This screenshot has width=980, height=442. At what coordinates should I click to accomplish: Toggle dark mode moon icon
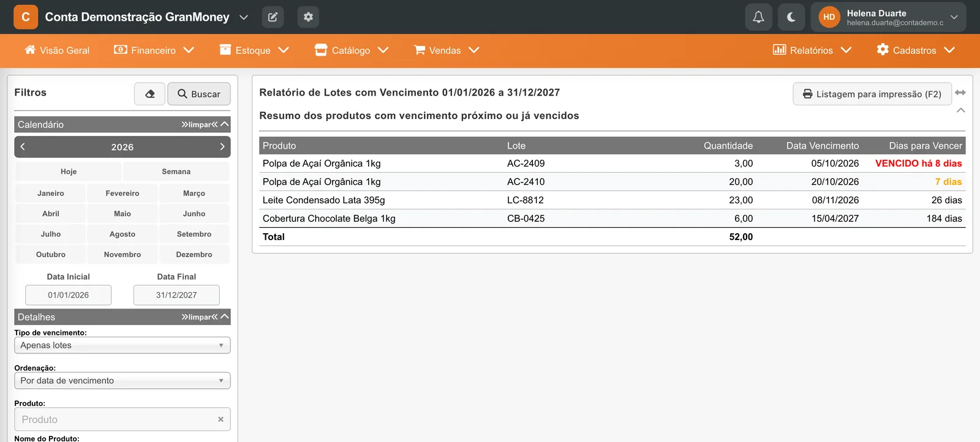pos(791,17)
